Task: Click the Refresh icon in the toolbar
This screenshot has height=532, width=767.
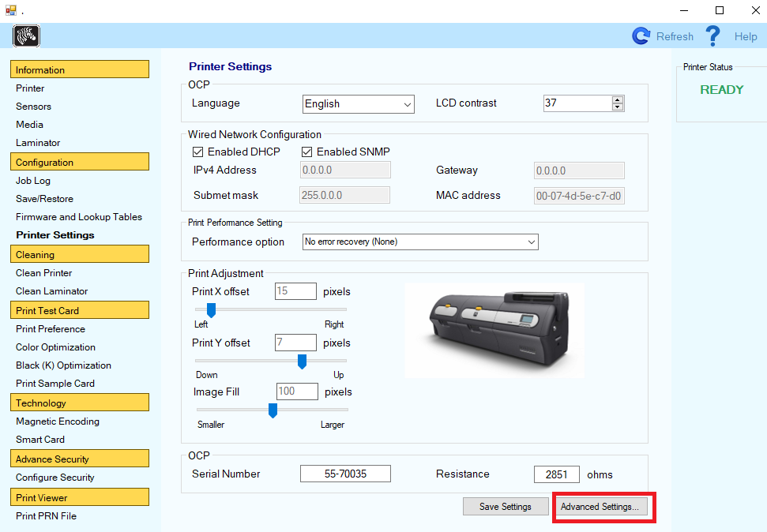Action: click(640, 36)
